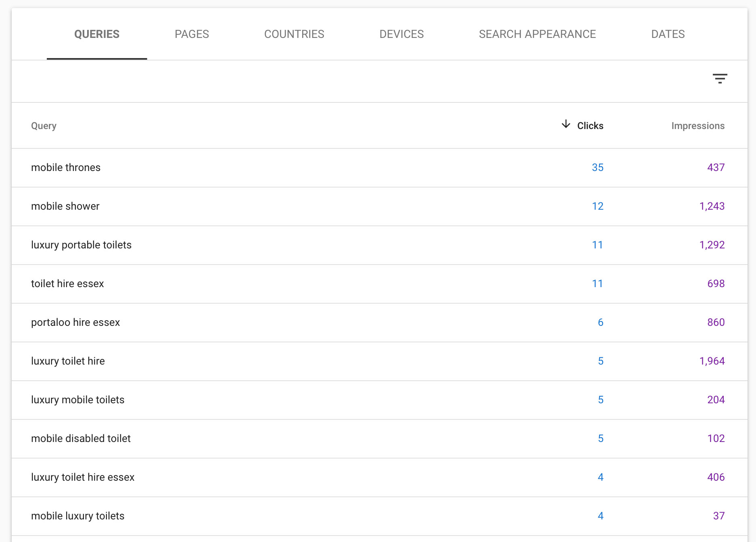Click the Clicks sort arrow
Viewport: 756px width, 542px height.
(x=566, y=124)
